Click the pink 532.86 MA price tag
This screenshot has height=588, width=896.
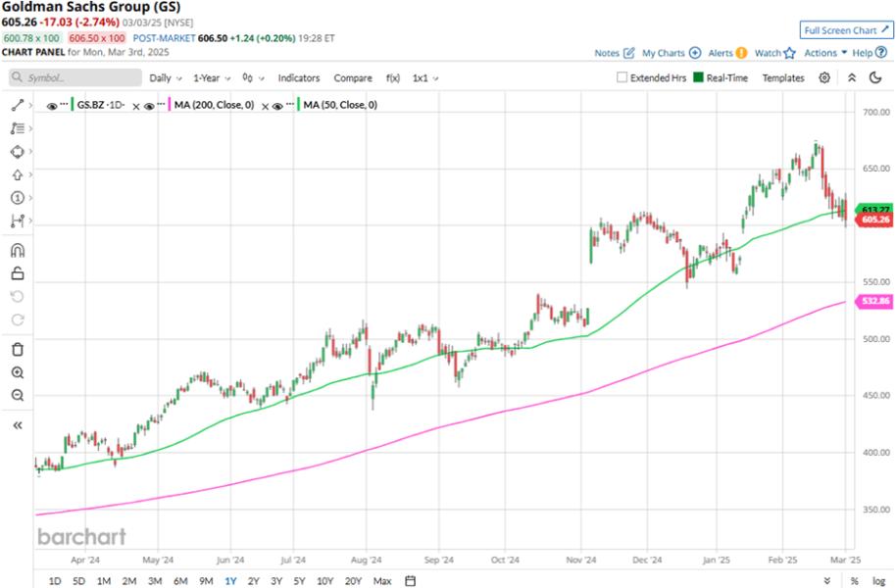pos(874,301)
